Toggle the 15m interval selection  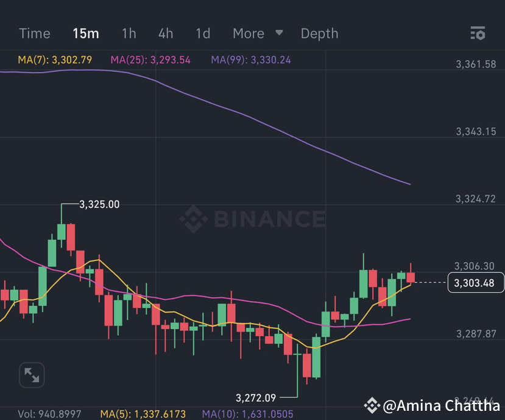[x=85, y=34]
